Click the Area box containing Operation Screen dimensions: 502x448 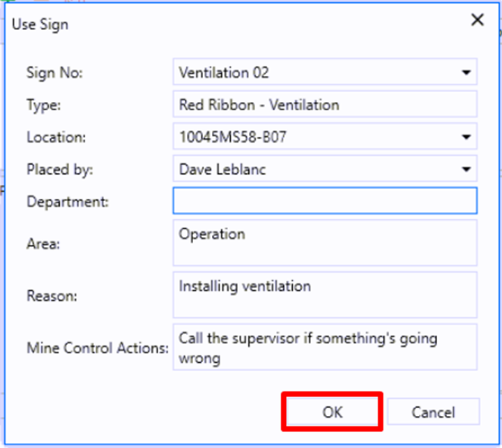324,243
